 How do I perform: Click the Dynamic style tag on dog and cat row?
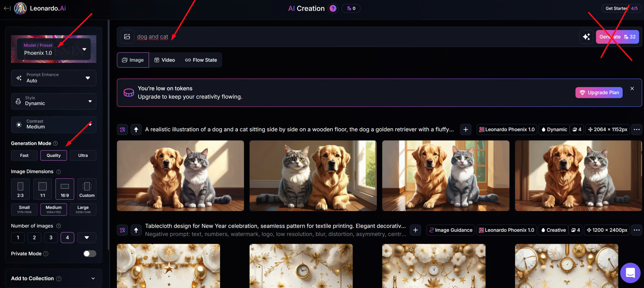(554, 129)
